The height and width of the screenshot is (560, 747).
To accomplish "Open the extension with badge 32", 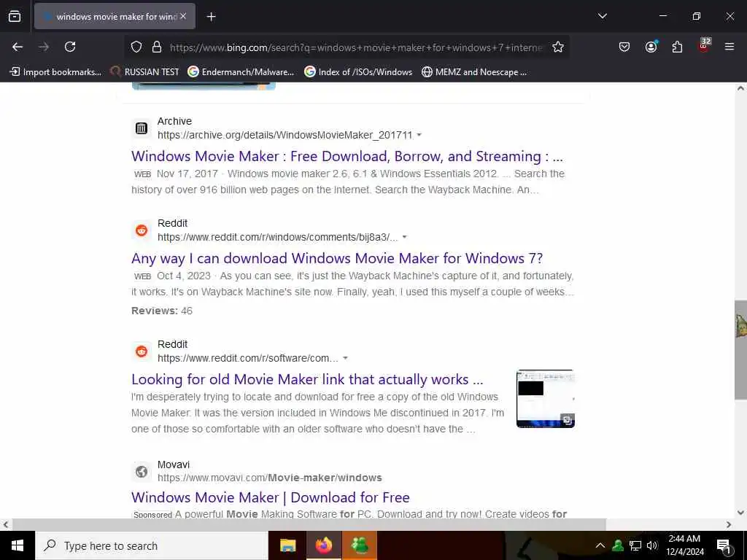I will click(x=704, y=44).
